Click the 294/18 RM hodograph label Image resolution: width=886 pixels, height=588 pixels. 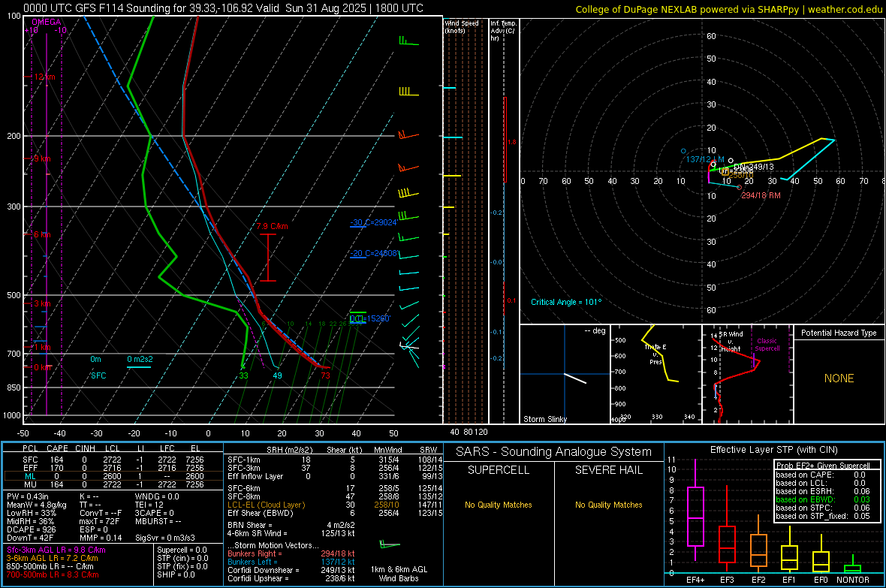[761, 195]
